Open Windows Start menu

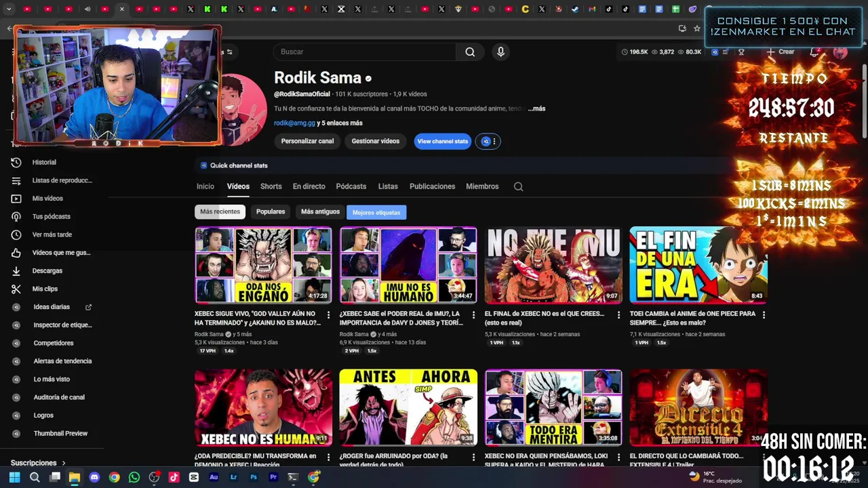(x=14, y=477)
